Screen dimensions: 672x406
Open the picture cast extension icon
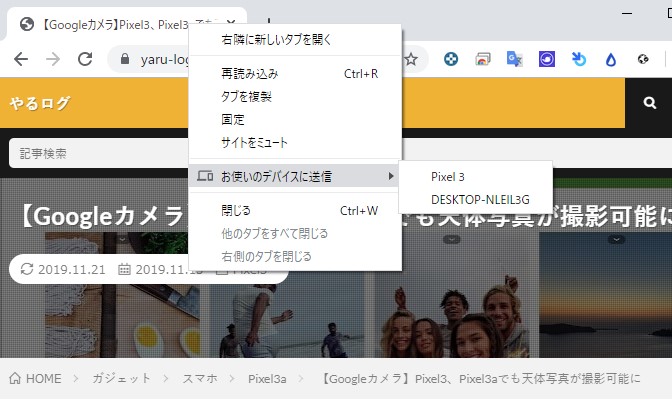tap(483, 59)
